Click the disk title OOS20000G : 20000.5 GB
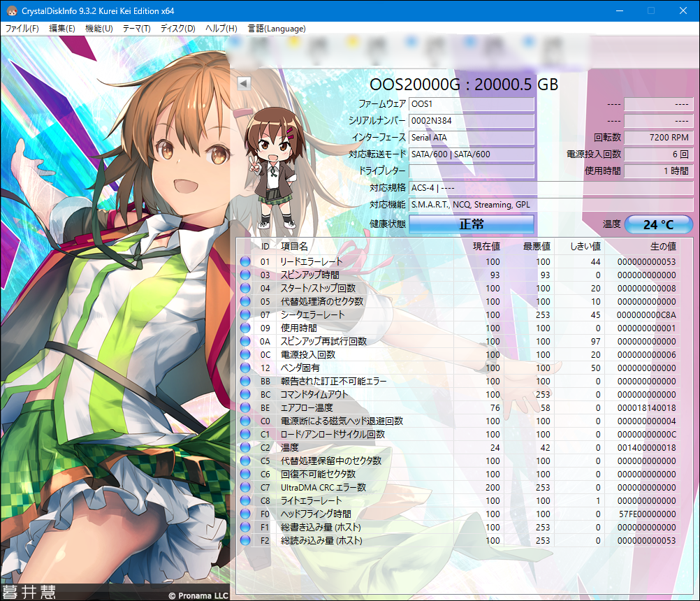 [x=464, y=85]
